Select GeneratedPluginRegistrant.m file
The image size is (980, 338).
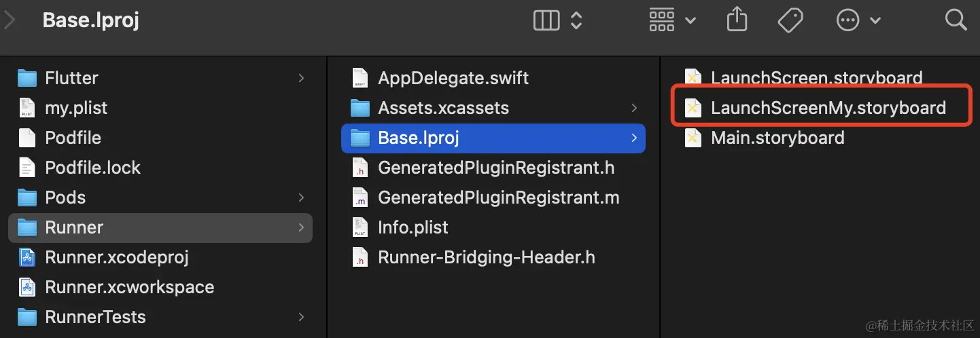[498, 198]
